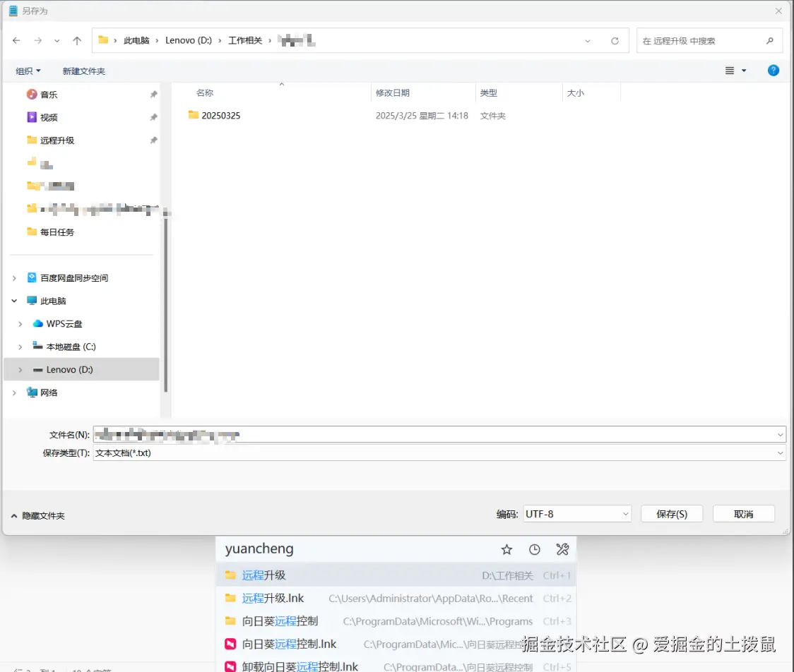Click the 保存(S) button

click(x=672, y=514)
